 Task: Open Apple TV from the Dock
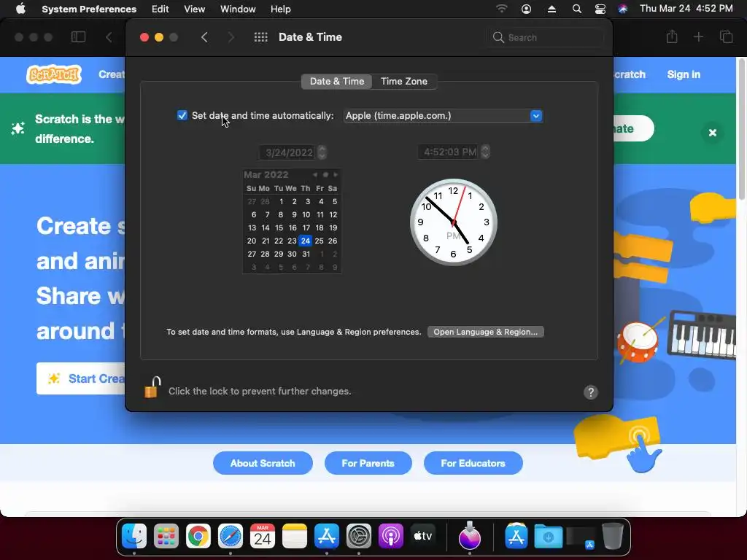[423, 537]
